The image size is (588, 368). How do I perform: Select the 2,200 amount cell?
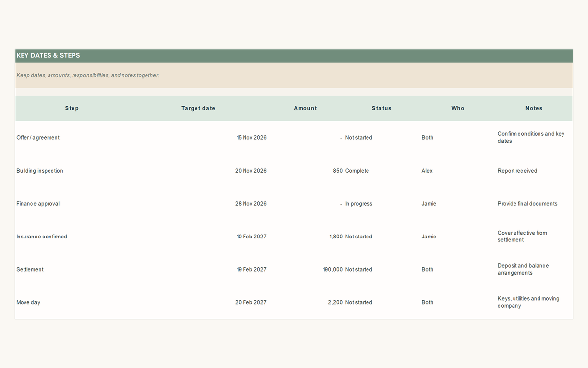pyautogui.click(x=335, y=302)
